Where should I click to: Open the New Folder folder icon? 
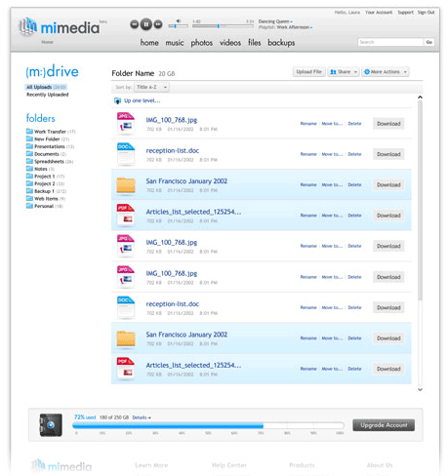[29, 139]
